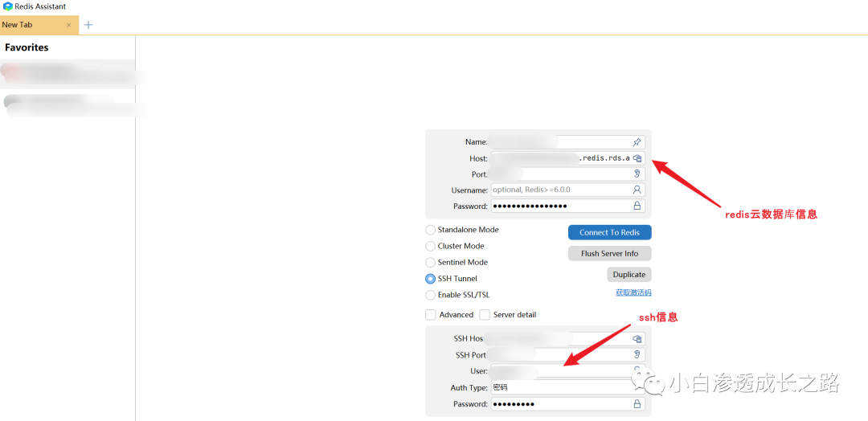Click the pin icon in Name field
The width and height of the screenshot is (868, 421).
coord(637,142)
